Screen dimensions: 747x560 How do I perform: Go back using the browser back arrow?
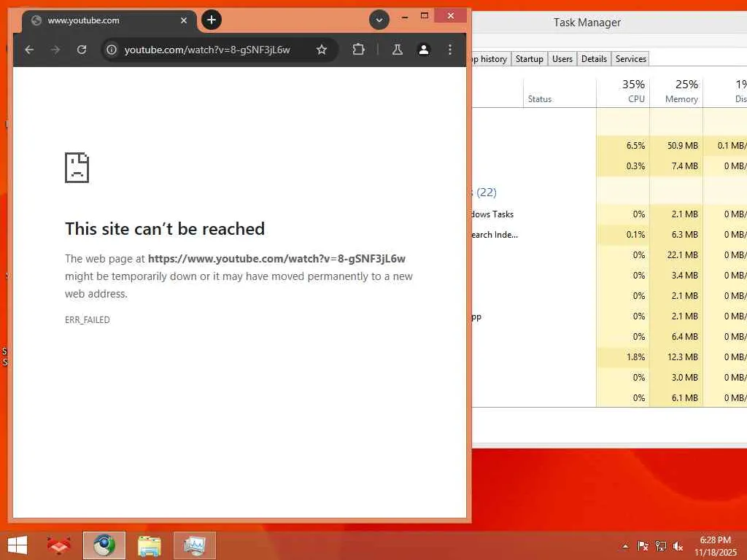[29, 50]
